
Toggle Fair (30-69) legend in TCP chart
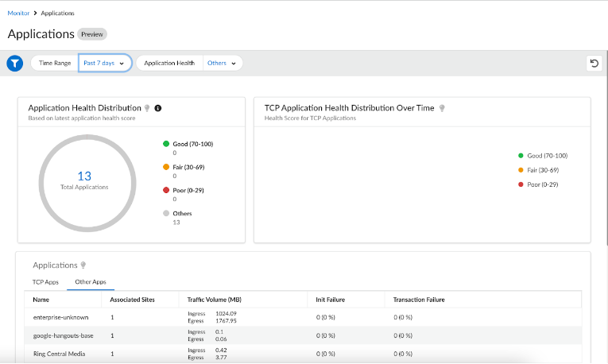[543, 170]
